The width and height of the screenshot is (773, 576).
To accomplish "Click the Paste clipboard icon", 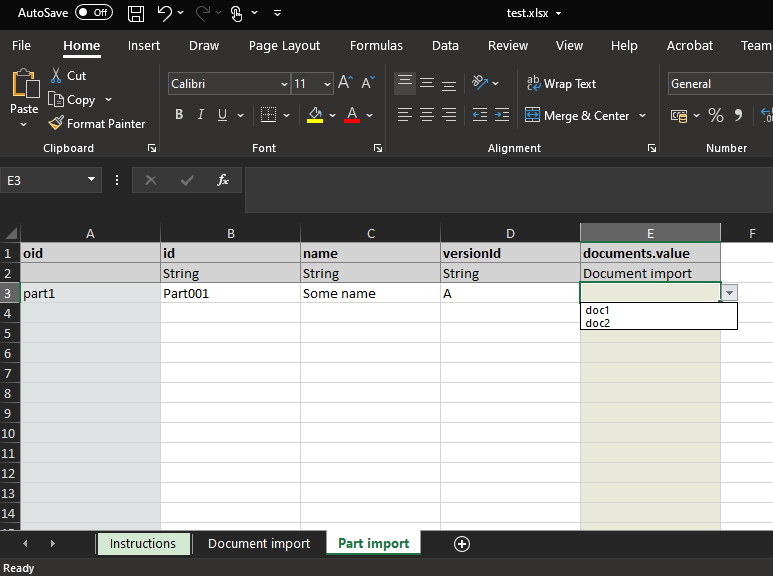I will [25, 83].
